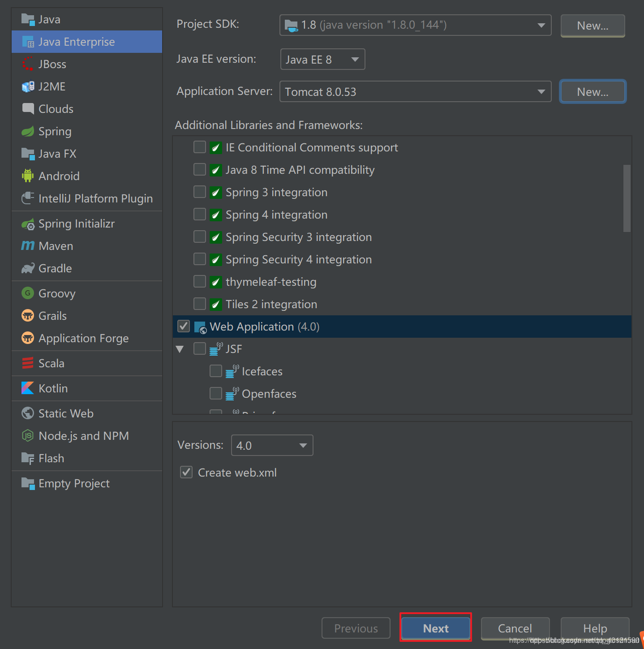Screen dimensions: 644x649
Task: Click the Java project type icon
Action: click(28, 19)
